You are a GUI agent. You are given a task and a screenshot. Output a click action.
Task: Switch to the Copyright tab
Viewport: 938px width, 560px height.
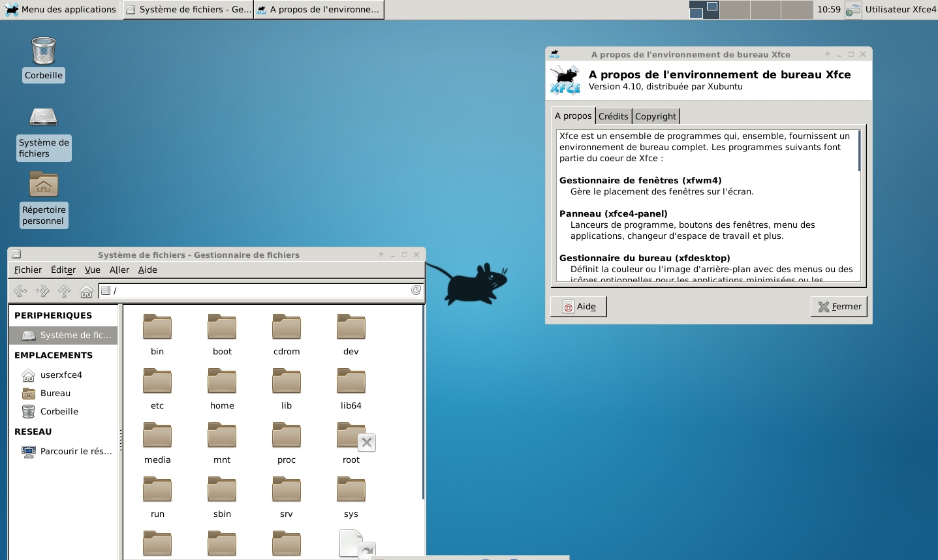pyautogui.click(x=655, y=116)
